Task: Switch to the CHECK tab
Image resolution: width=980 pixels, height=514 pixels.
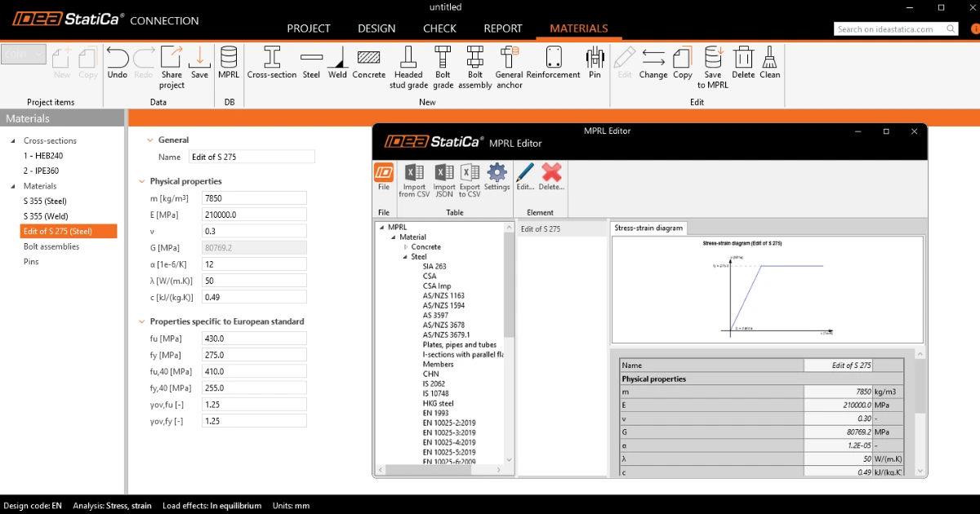Action: pyautogui.click(x=439, y=28)
